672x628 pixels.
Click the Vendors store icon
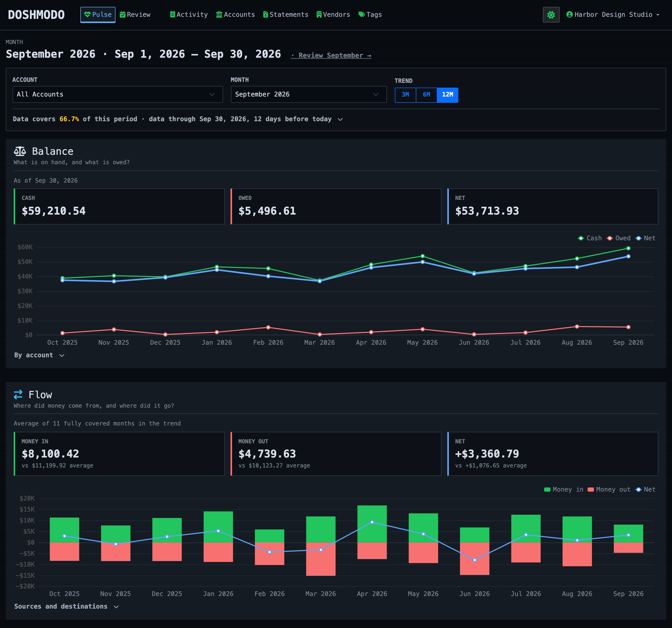click(x=319, y=14)
